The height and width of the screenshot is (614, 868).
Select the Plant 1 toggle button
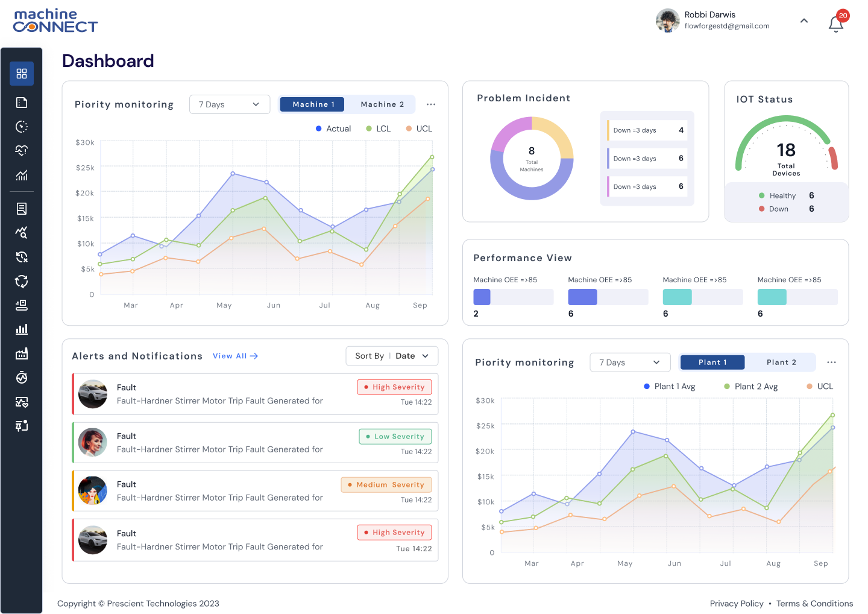point(712,362)
